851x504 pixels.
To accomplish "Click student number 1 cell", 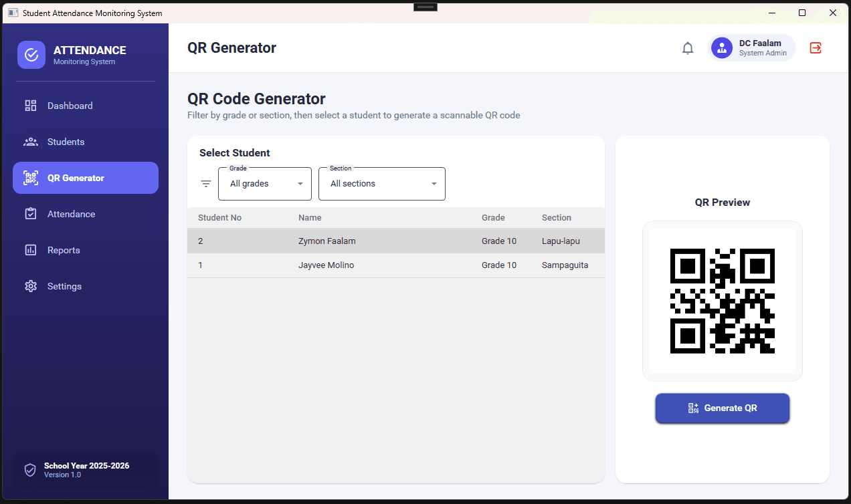I will click(201, 265).
